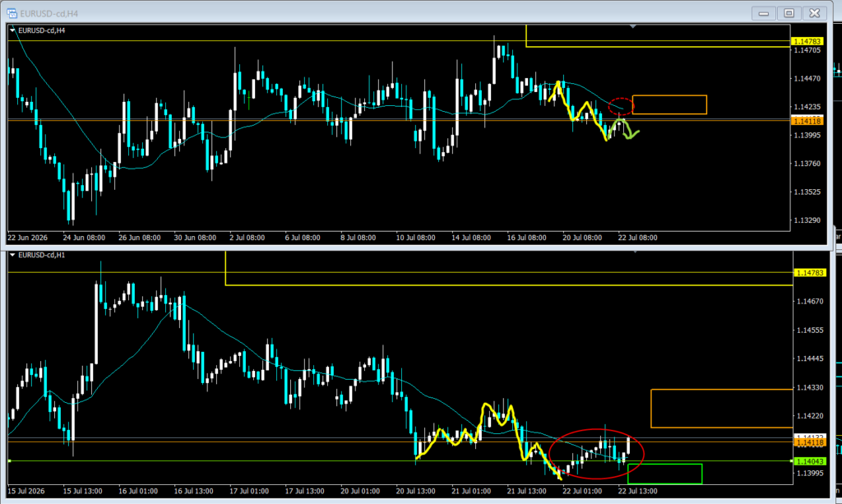
Task: Click the 16 Jul 13:00 time axis label
Action: click(x=193, y=491)
